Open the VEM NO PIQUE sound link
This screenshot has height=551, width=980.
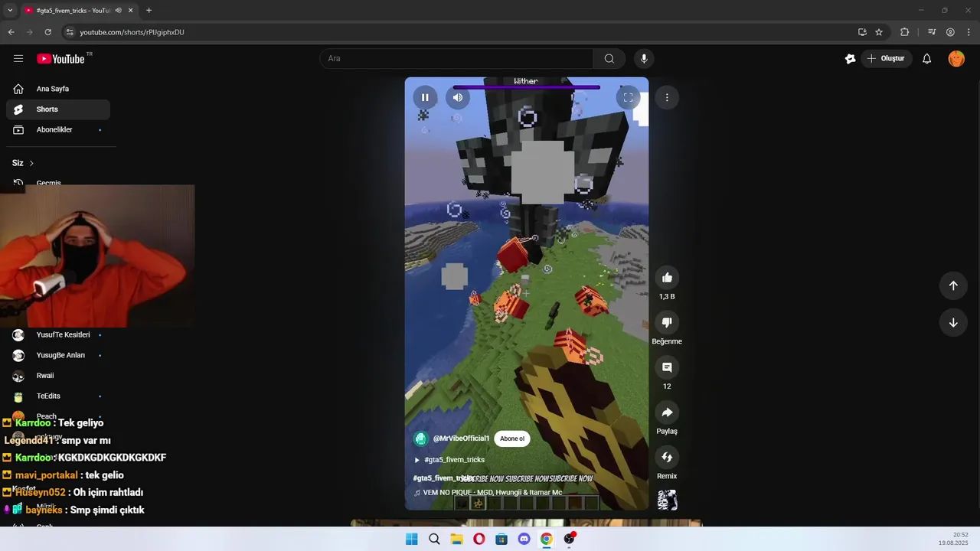(488, 493)
